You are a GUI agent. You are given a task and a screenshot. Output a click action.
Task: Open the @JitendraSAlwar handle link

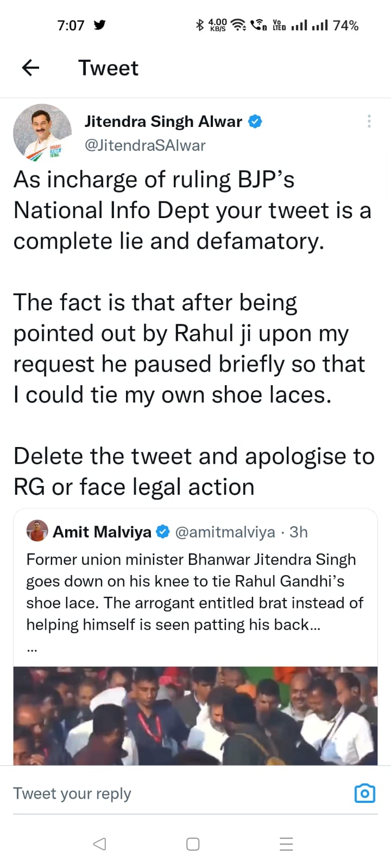(145, 145)
